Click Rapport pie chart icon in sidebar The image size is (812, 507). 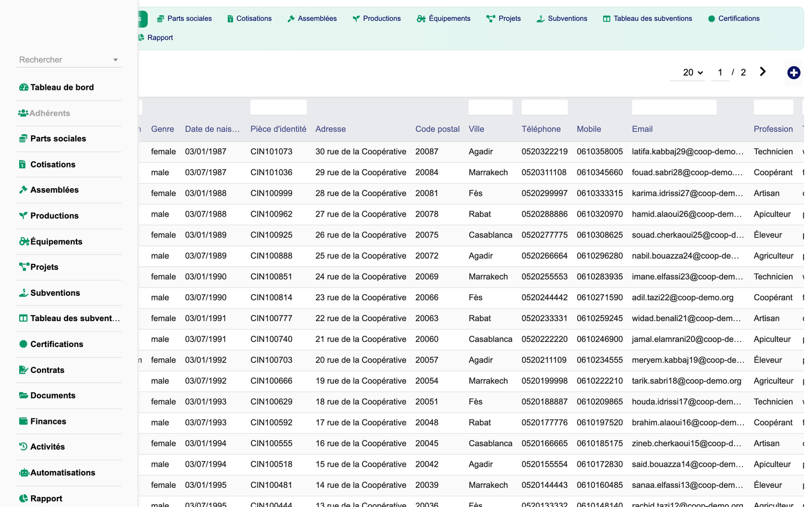pyautogui.click(x=23, y=499)
